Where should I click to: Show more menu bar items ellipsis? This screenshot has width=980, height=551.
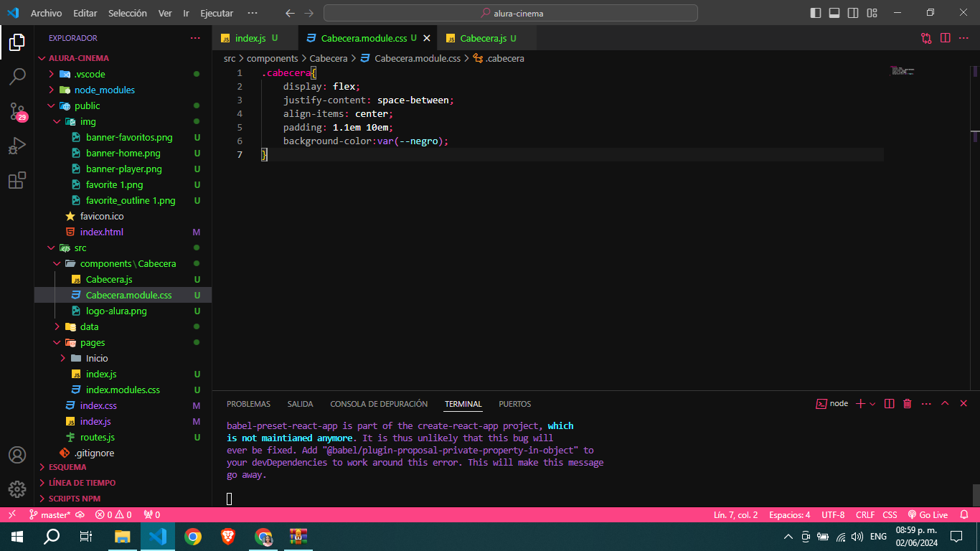pyautogui.click(x=252, y=14)
